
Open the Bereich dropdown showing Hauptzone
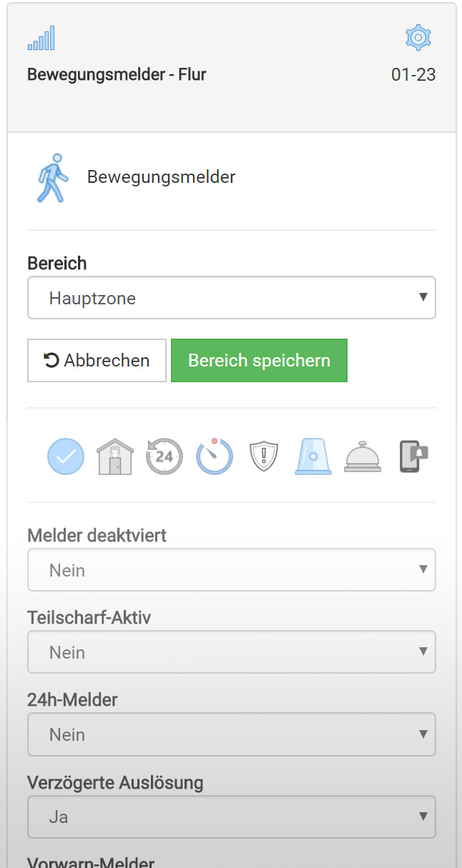point(231,298)
